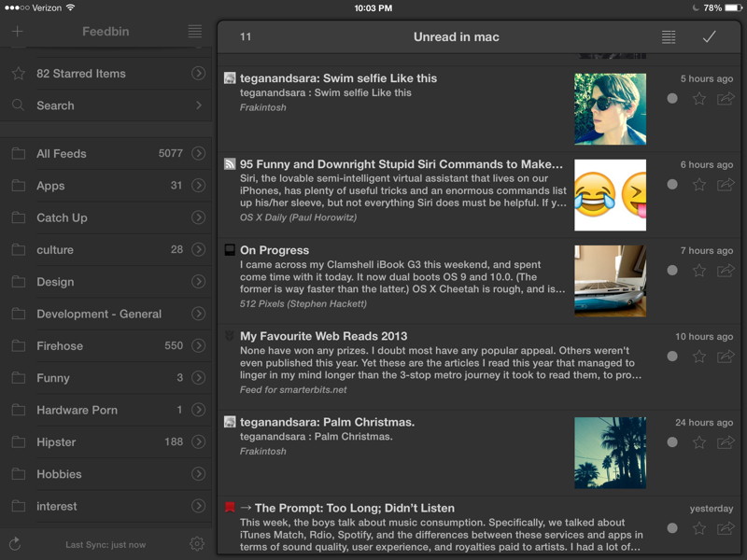
Task: Expand the Hipster folder arrow
Action: pyautogui.click(x=198, y=441)
